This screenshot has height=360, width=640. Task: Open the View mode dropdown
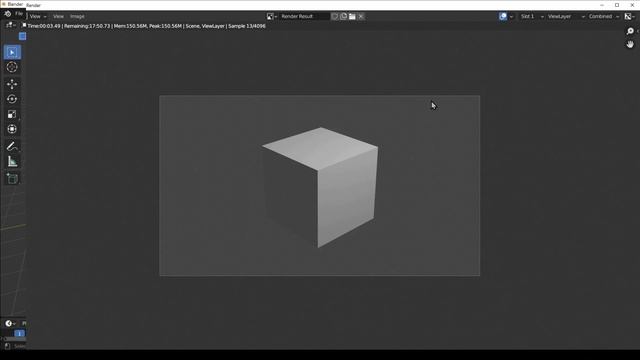[x=38, y=16]
